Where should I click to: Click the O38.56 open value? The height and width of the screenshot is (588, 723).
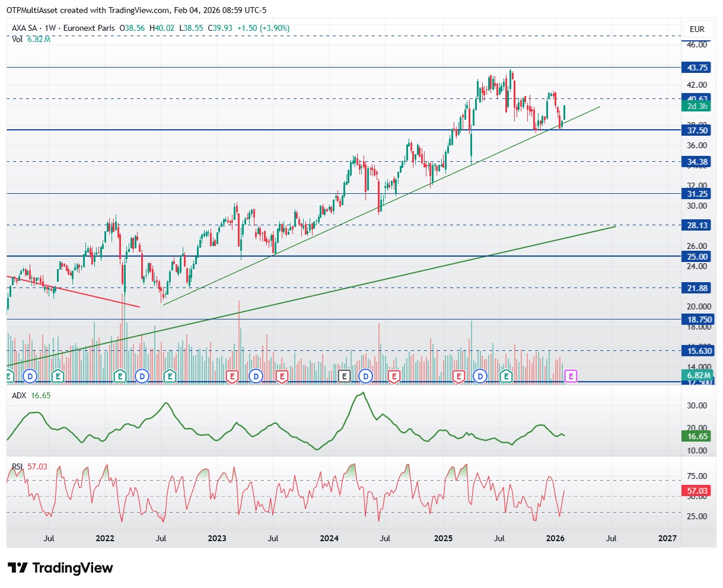tap(132, 28)
